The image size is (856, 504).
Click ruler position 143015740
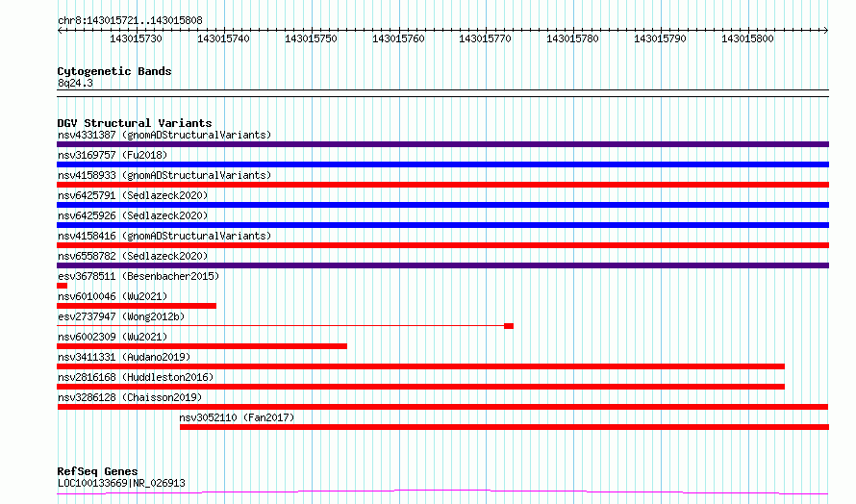(223, 38)
